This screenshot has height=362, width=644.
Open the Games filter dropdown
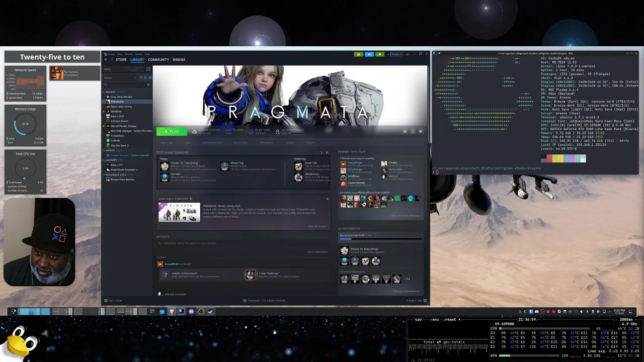(120, 78)
